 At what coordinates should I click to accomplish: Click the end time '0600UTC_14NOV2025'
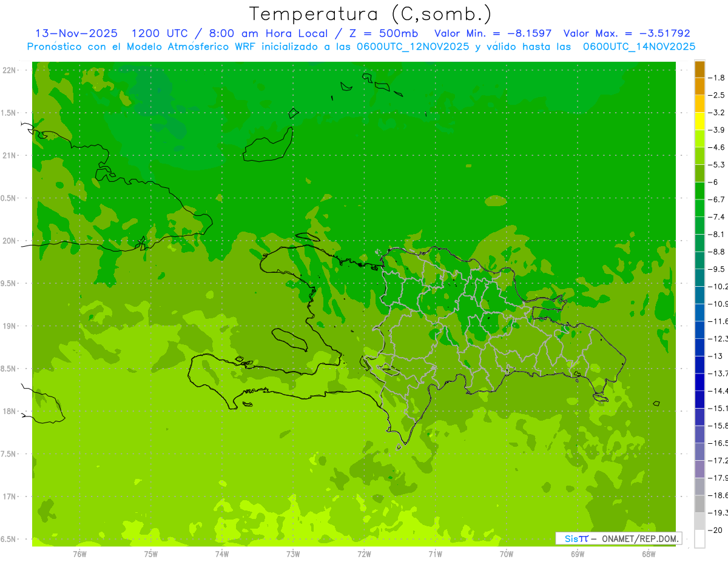pos(639,47)
